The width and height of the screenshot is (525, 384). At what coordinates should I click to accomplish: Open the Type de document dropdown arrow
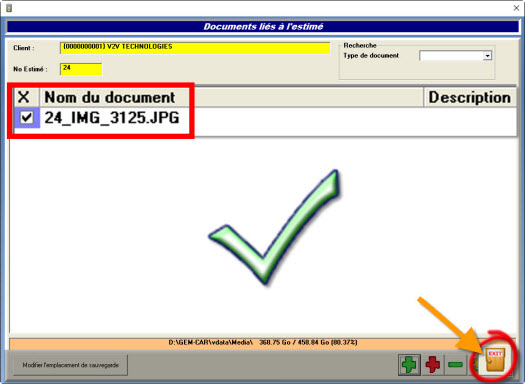pos(488,56)
